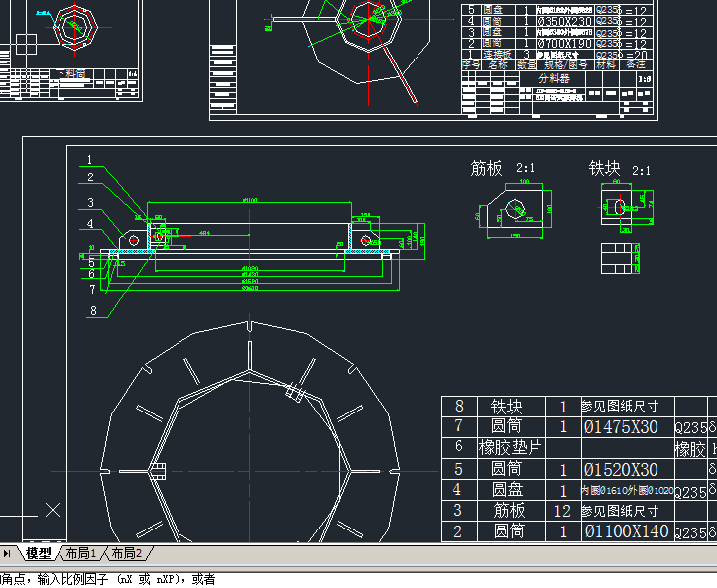The width and height of the screenshot is (717, 588).
Task: Select the 筋板 detail title text
Action: pyautogui.click(x=486, y=168)
